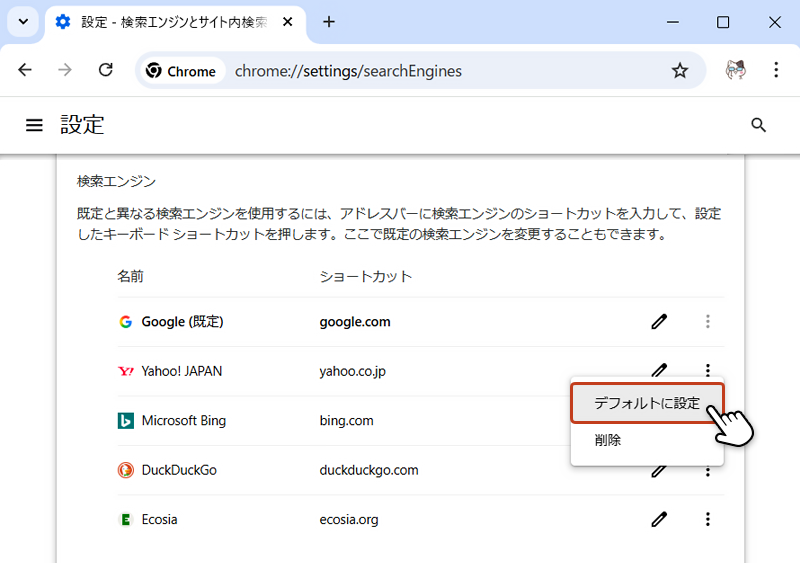This screenshot has height=563, width=800.
Task: Select the Ecosia name text
Action: (160, 520)
